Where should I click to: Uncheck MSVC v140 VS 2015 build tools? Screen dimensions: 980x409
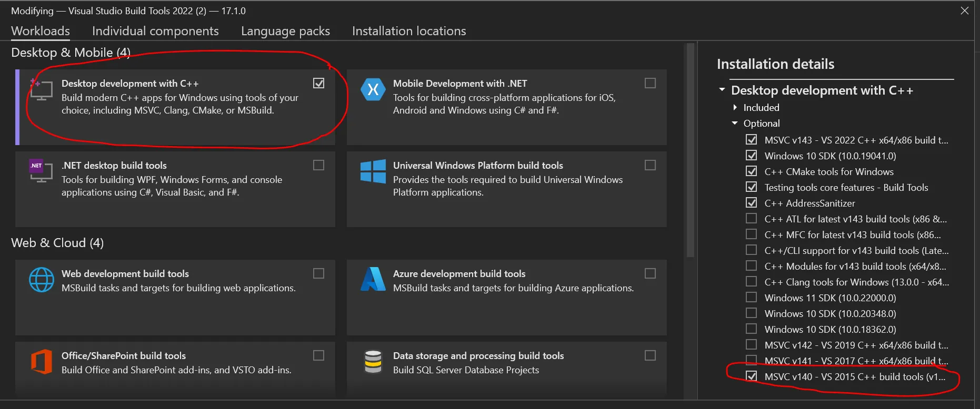click(751, 376)
